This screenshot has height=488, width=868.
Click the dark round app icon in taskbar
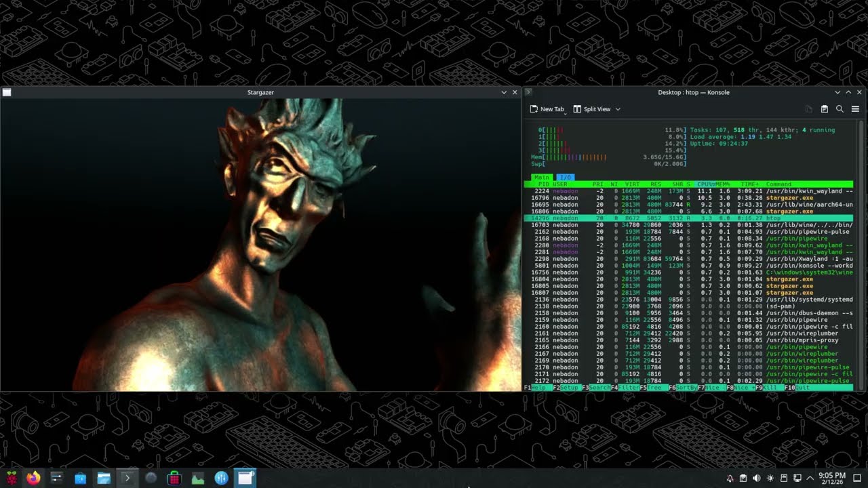tap(151, 478)
